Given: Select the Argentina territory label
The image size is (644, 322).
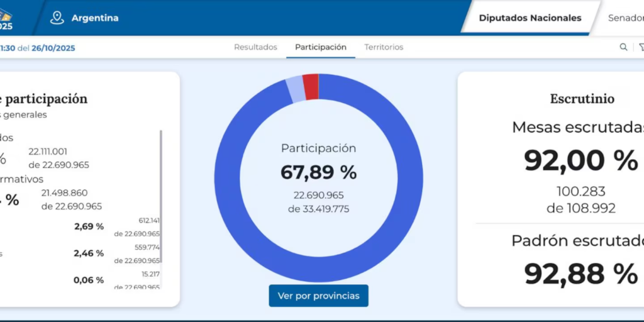Looking at the screenshot, I should coord(95,18).
